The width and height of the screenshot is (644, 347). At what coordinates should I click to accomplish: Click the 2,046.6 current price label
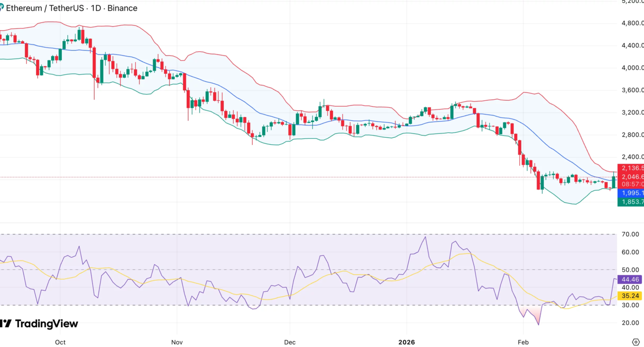coord(630,176)
